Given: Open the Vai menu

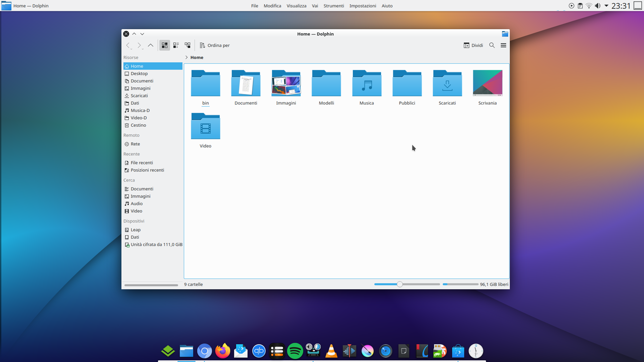Looking at the screenshot, I should [x=315, y=6].
